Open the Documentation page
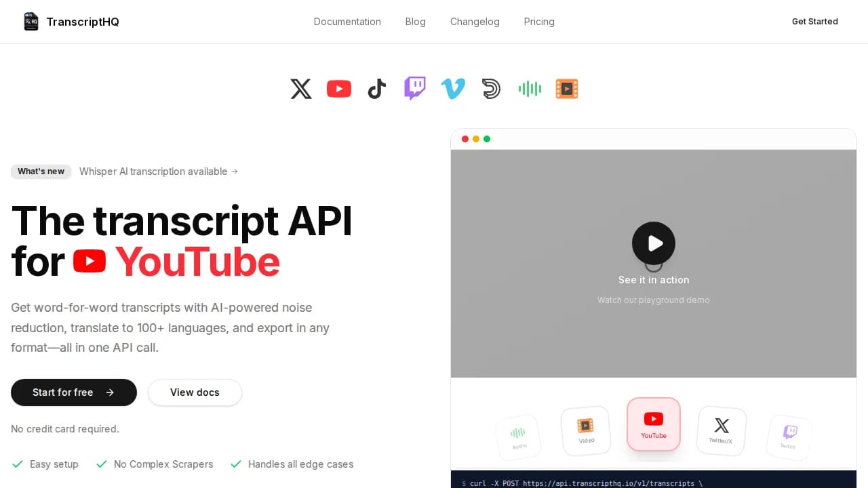The height and width of the screenshot is (488, 868). [x=347, y=22]
